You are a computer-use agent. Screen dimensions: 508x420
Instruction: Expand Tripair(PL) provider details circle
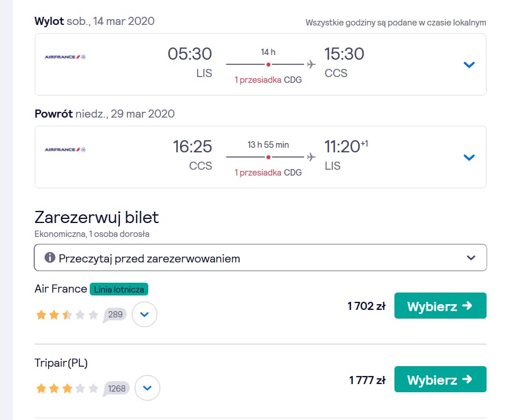point(147,388)
